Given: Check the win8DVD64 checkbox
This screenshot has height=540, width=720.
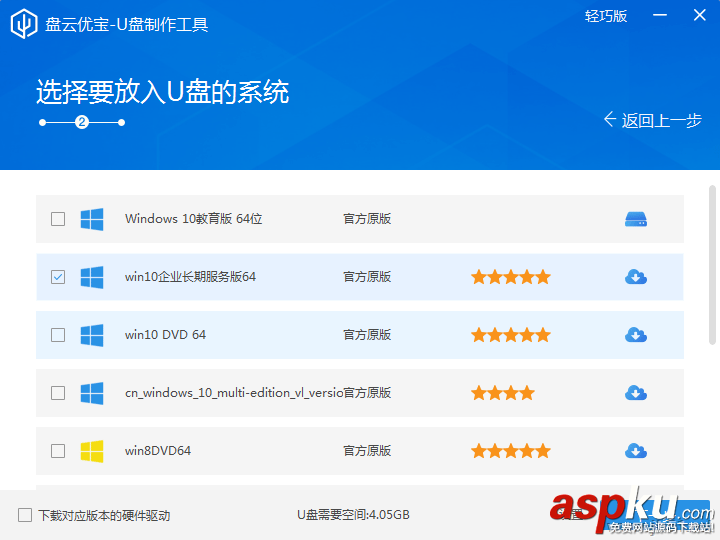Looking at the screenshot, I should pos(58,451).
